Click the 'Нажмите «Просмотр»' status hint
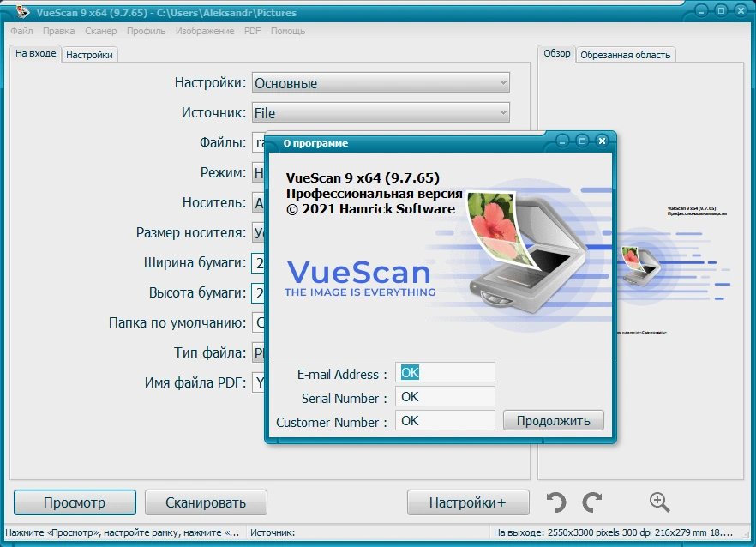This screenshot has height=547, width=756. 123,532
